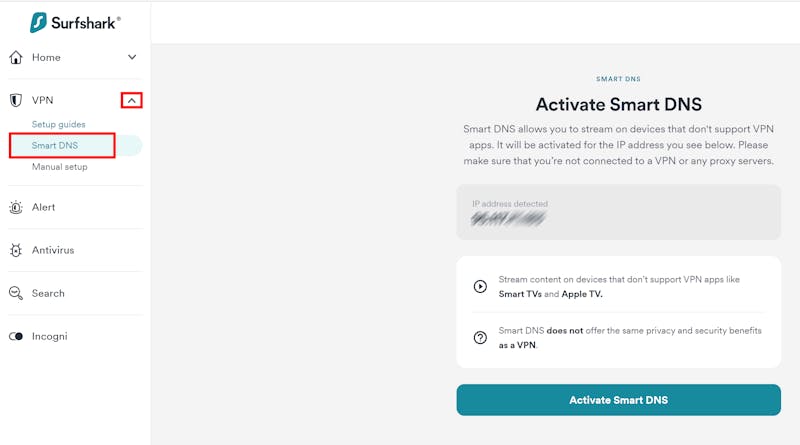
Task: Expand the Home menu chevron
Action: (x=132, y=57)
